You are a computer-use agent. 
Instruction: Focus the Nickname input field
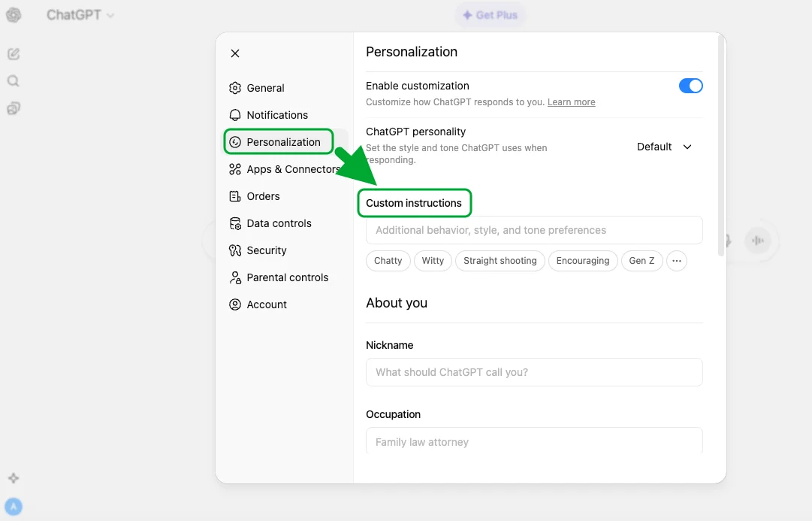(534, 372)
